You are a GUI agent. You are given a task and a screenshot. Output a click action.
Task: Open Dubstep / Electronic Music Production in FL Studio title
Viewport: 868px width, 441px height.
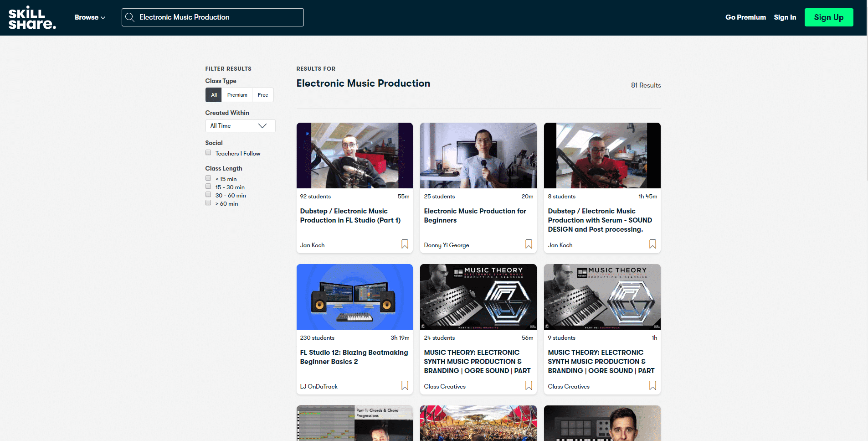coord(350,216)
